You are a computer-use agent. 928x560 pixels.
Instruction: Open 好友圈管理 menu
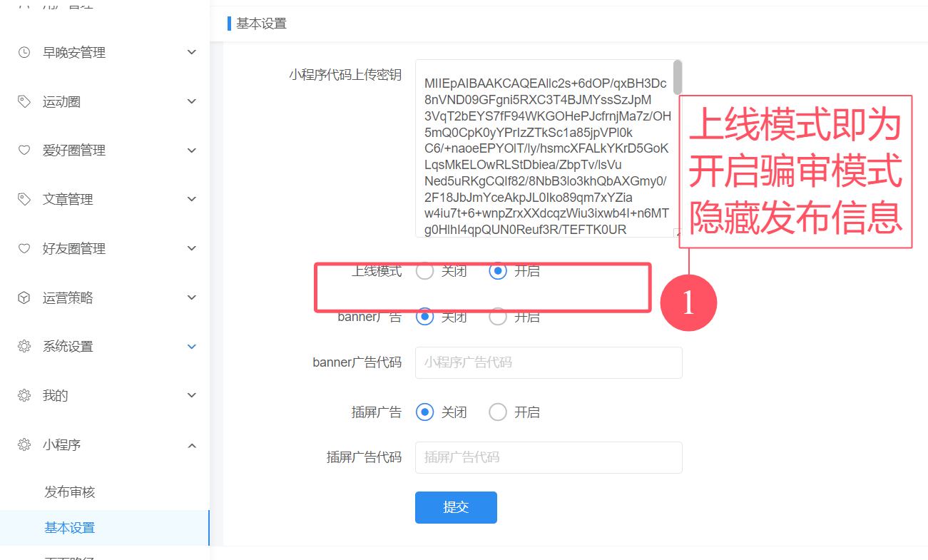tap(105, 248)
